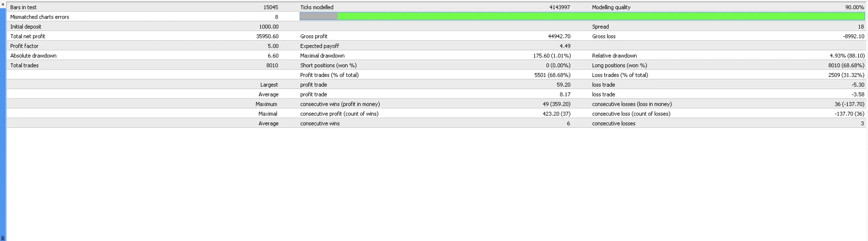This screenshot has height=241, width=868.
Task: Select the Ticks modelled value 4143997
Action: click(559, 7)
